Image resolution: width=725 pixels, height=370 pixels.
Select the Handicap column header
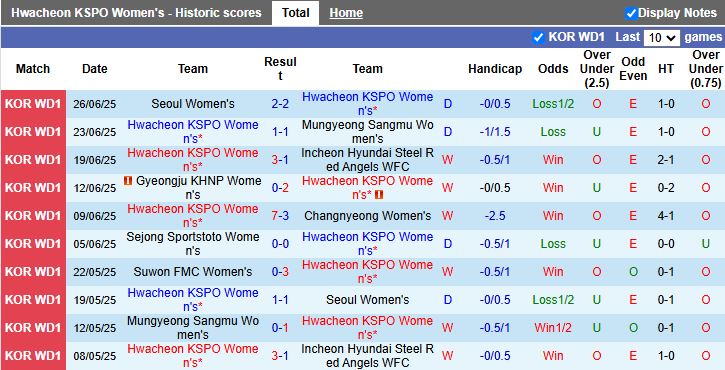(x=495, y=69)
